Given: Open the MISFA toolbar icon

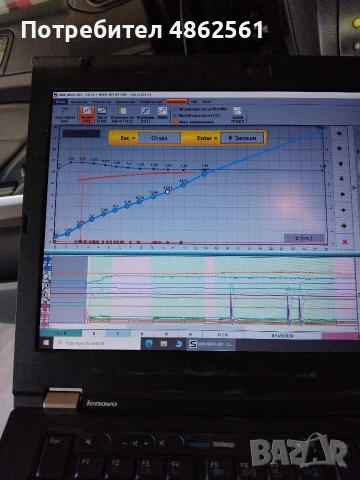Looking at the screenshot, I should [162, 114].
